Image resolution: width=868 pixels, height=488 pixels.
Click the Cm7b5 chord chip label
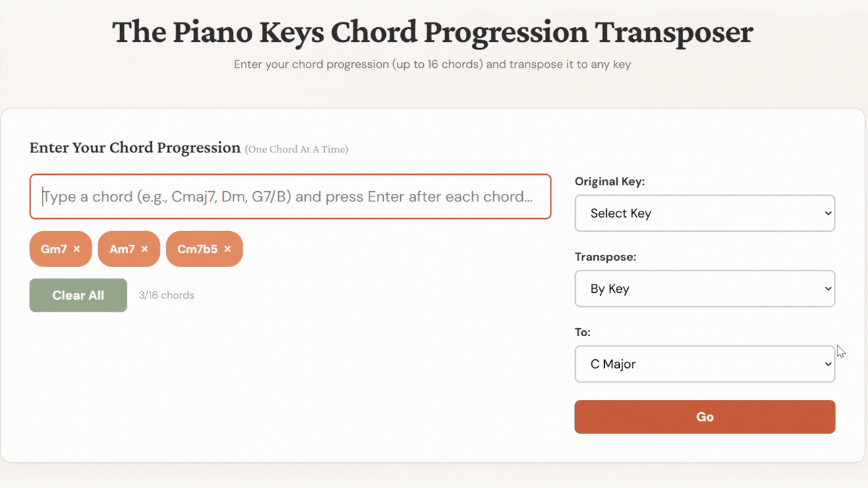[x=197, y=249]
